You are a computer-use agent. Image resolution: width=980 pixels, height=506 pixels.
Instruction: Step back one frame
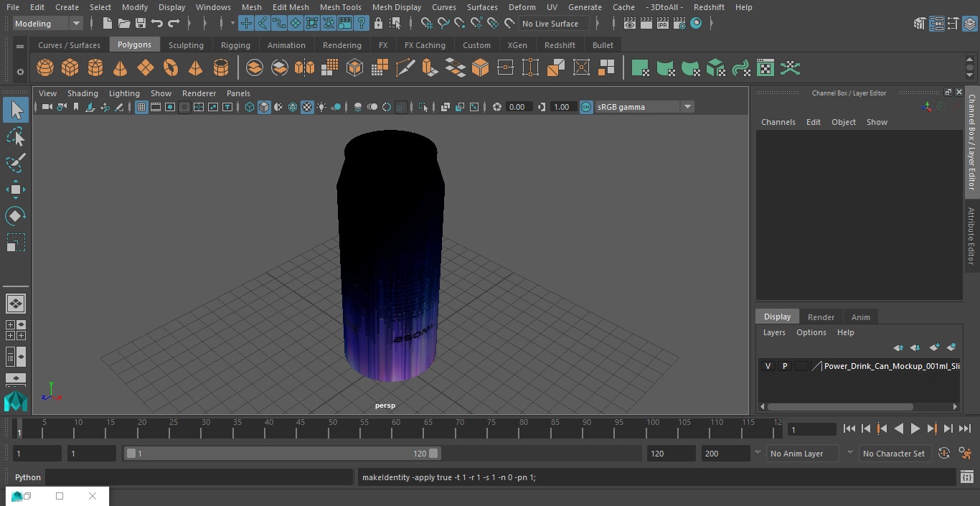pos(866,428)
